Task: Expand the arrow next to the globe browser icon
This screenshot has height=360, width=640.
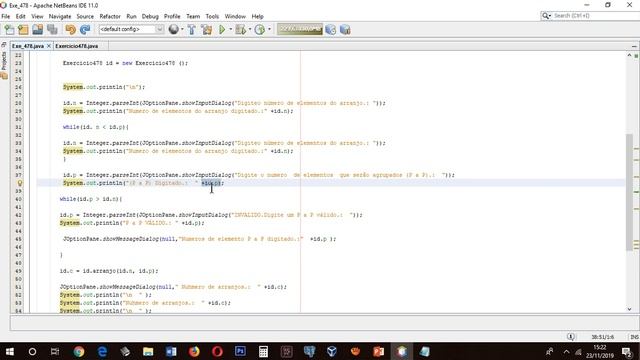Action: [182, 29]
